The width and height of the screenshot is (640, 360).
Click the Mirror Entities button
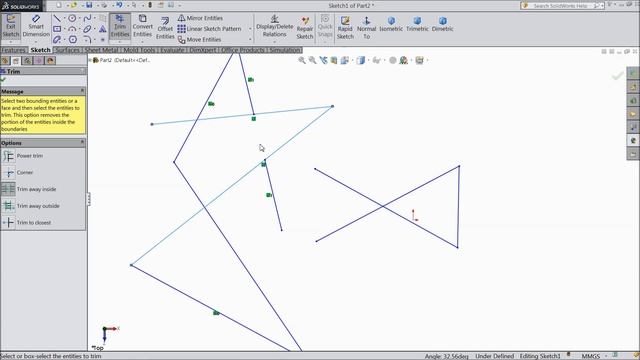pyautogui.click(x=200, y=18)
